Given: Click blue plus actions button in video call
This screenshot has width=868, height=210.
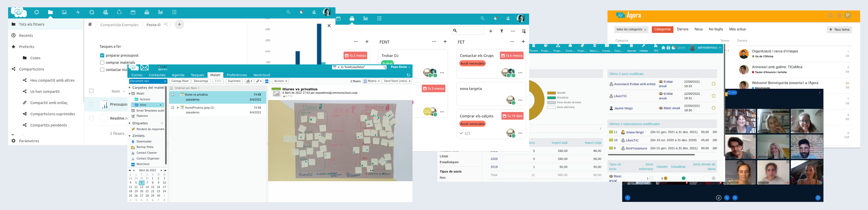Looking at the screenshot, I should tap(627, 198).
